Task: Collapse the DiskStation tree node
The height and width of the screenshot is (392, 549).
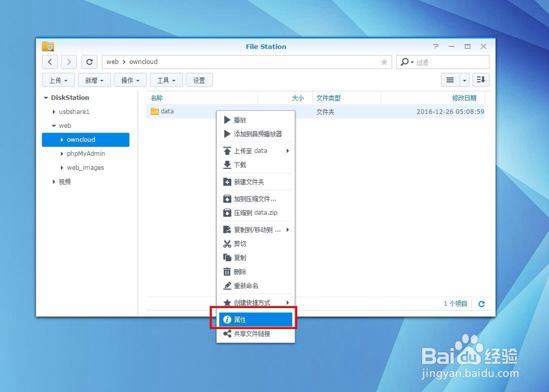Action: tap(46, 98)
